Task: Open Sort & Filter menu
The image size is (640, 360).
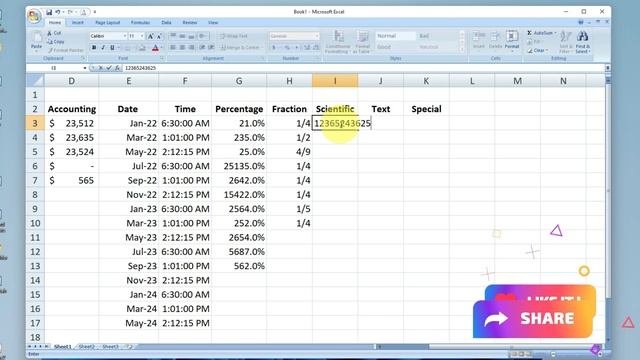Action: click(566, 42)
